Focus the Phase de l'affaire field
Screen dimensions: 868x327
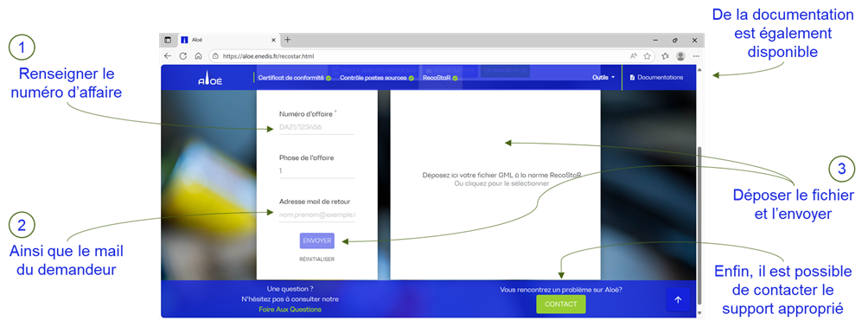[316, 171]
